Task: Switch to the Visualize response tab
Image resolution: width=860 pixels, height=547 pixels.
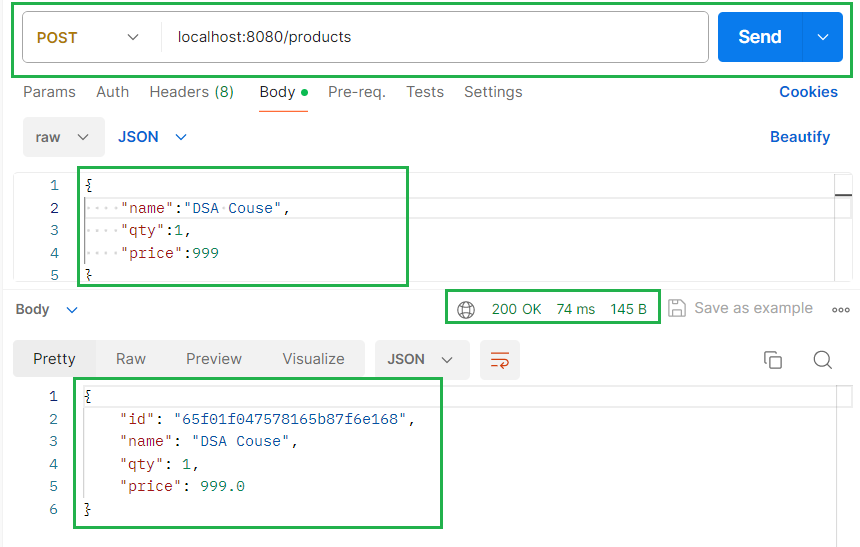Action: tap(313, 359)
